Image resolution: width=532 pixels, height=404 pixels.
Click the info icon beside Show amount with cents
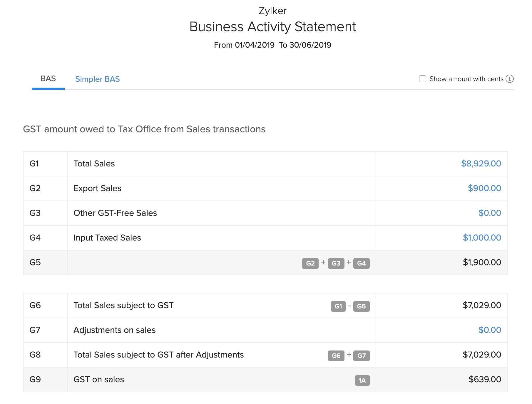pos(510,79)
